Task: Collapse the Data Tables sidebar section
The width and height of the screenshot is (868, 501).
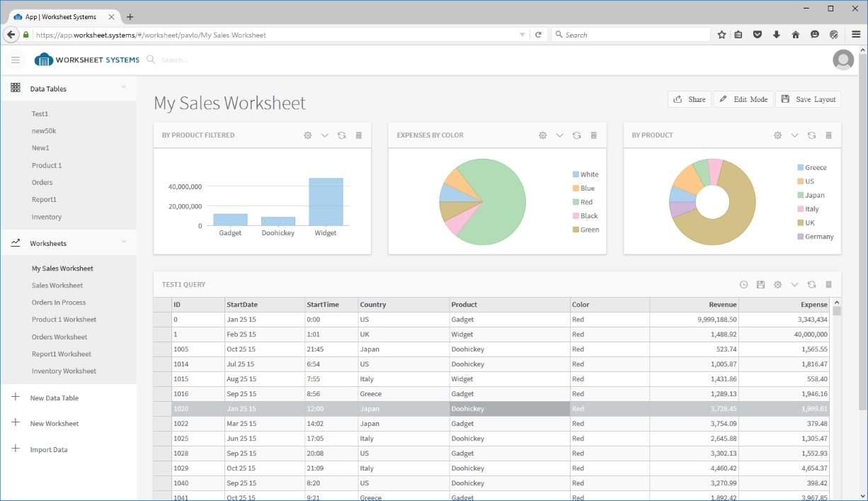Action: click(124, 88)
